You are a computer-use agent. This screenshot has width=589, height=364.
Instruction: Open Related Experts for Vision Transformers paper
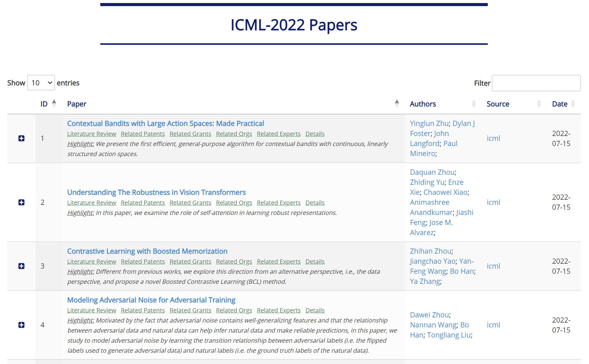(x=279, y=203)
